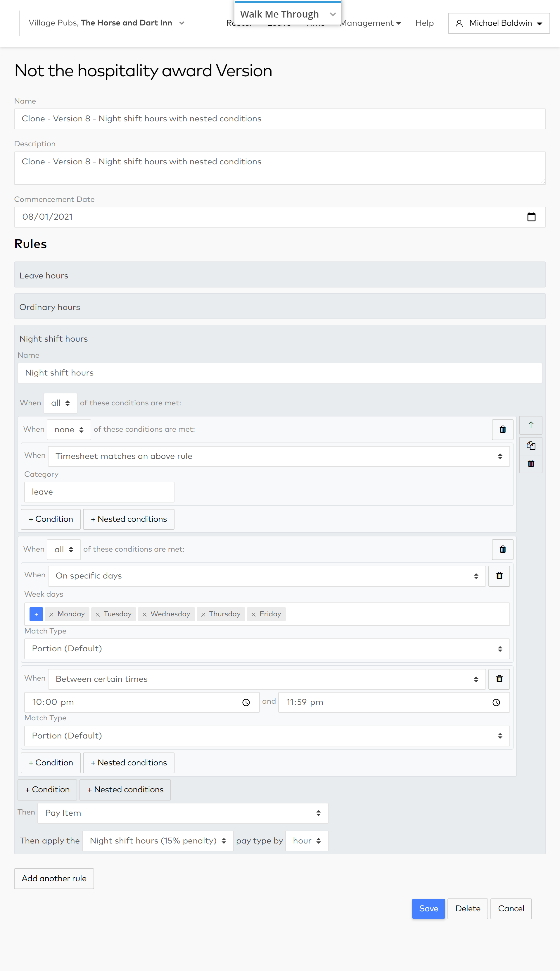Image resolution: width=560 pixels, height=971 pixels.
Task: Delete the Night shift hours rule
Action: [531, 464]
